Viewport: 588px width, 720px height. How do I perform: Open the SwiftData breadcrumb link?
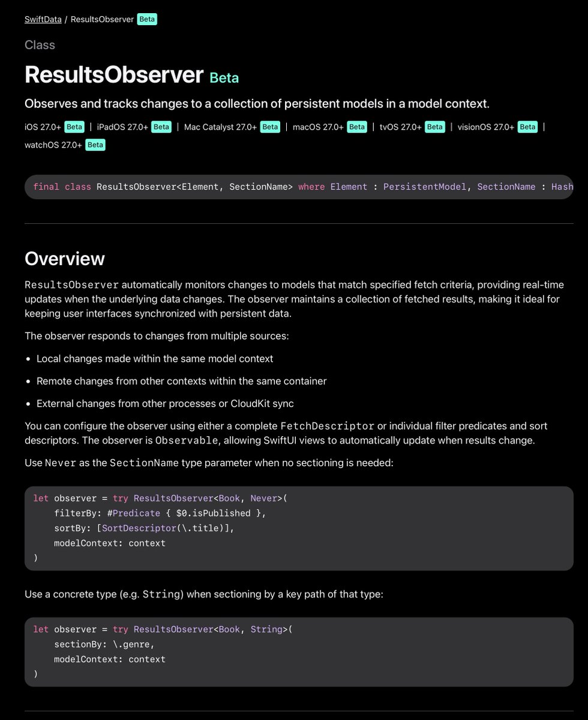(43, 19)
